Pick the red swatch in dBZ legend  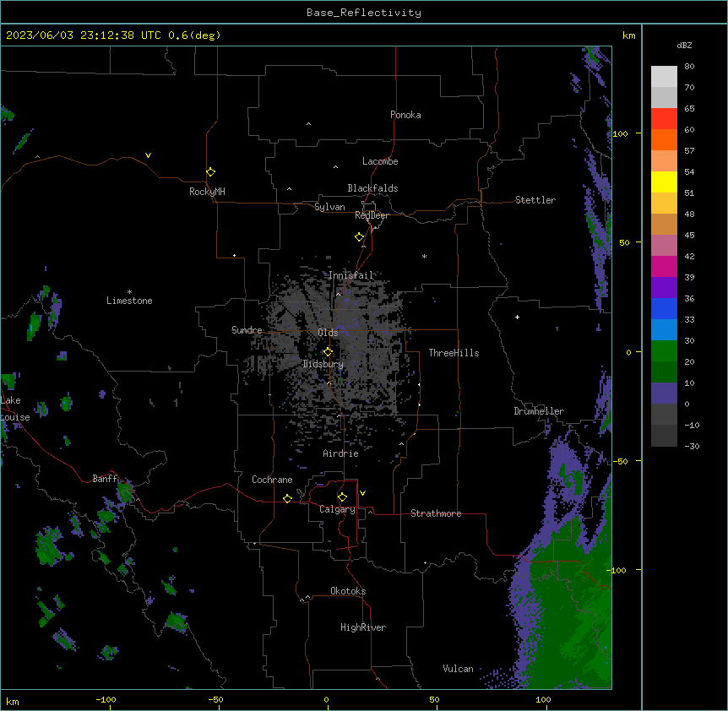[664, 118]
